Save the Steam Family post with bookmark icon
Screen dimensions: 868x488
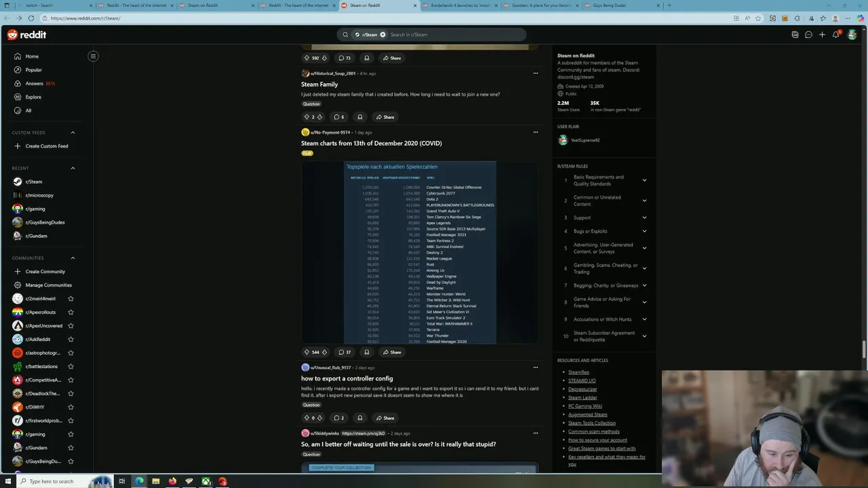360,117
